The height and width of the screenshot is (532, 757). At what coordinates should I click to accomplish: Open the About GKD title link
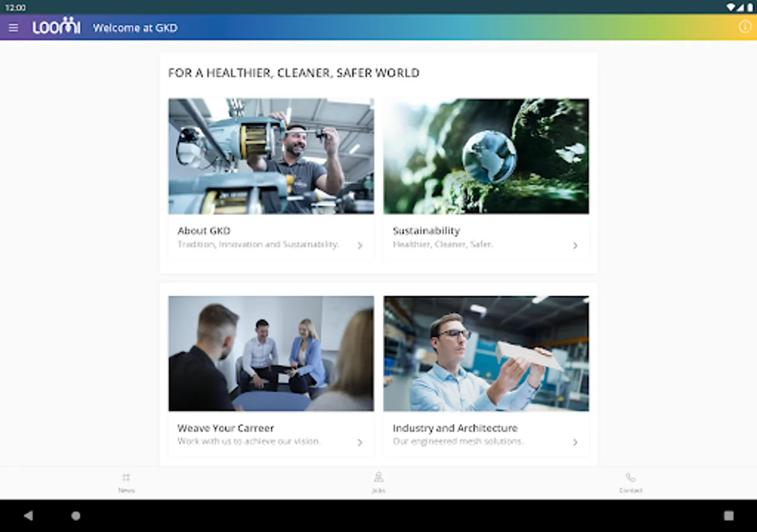[204, 231]
